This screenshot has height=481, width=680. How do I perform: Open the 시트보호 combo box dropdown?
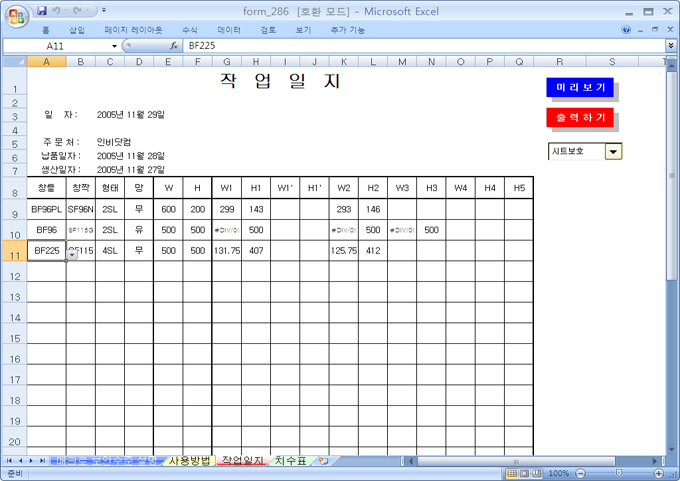click(x=614, y=151)
